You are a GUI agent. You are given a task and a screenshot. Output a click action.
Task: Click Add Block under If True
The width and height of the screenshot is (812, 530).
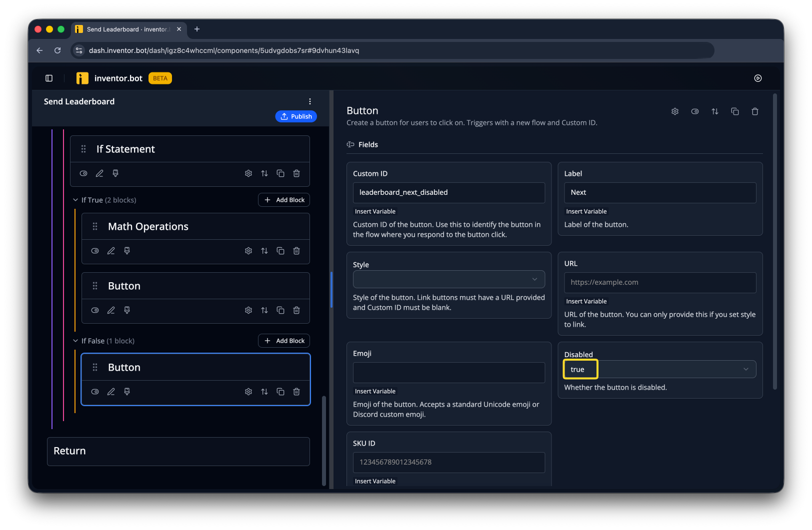pos(284,200)
